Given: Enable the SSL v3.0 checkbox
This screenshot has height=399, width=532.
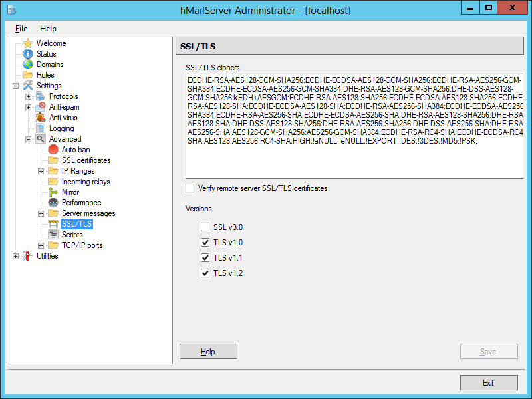Looking at the screenshot, I should click(x=205, y=227).
